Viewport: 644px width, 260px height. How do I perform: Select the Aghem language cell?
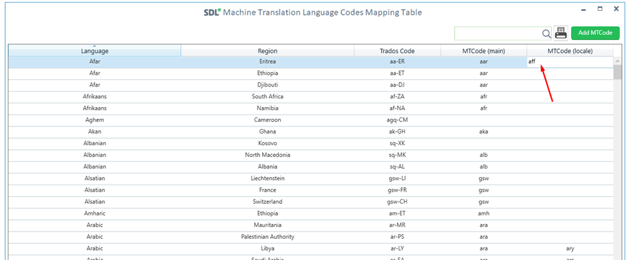pos(95,120)
